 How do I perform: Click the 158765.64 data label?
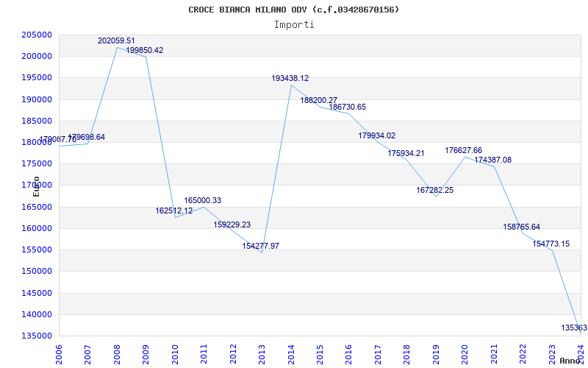click(x=522, y=227)
